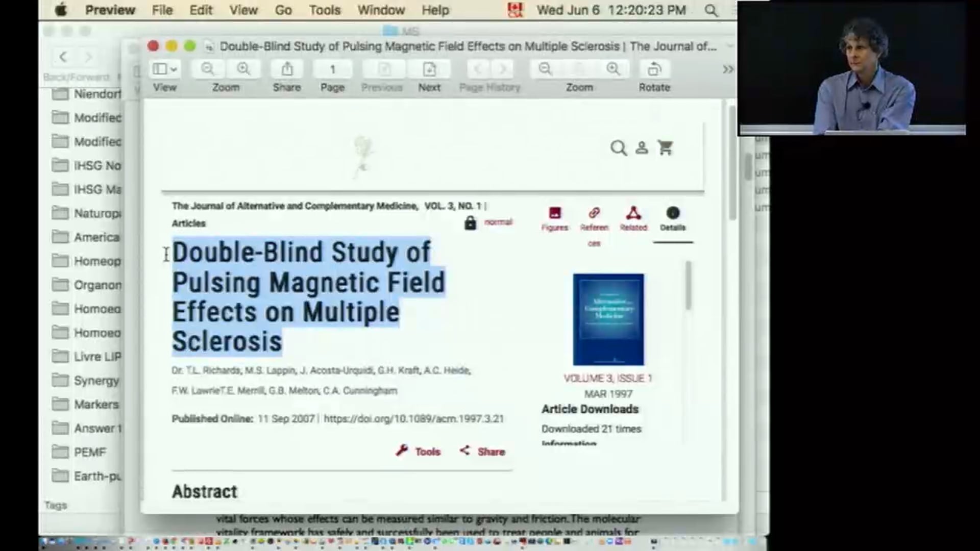980x551 pixels.
Task: Click the Spotlight search icon in menu bar
Action: coord(710,10)
